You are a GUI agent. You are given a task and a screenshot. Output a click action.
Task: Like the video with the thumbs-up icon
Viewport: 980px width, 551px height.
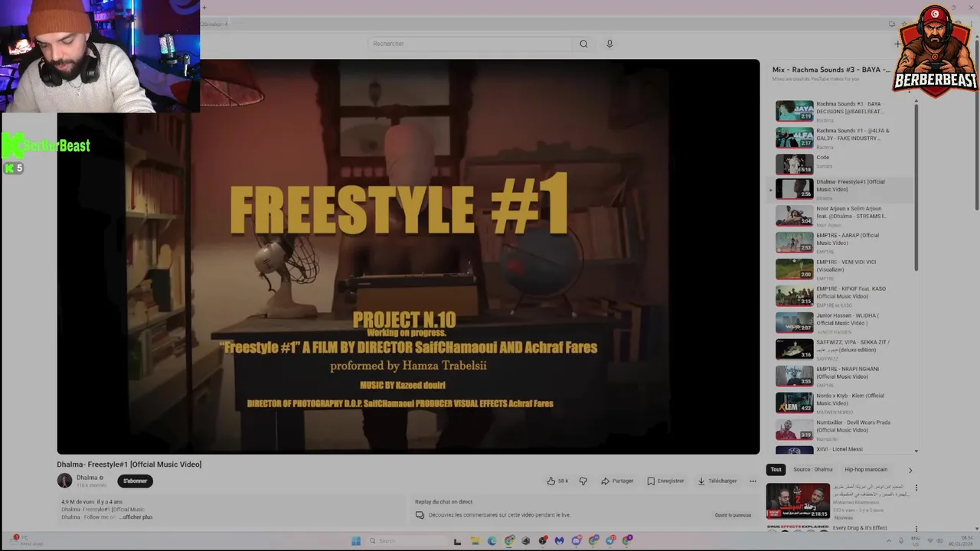(551, 481)
